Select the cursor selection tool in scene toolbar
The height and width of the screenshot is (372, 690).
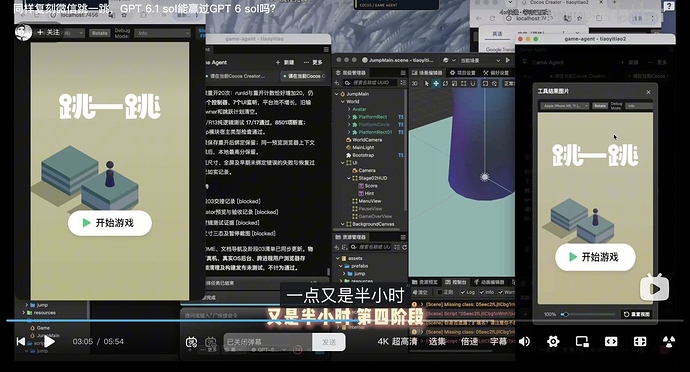pyautogui.click(x=426, y=83)
